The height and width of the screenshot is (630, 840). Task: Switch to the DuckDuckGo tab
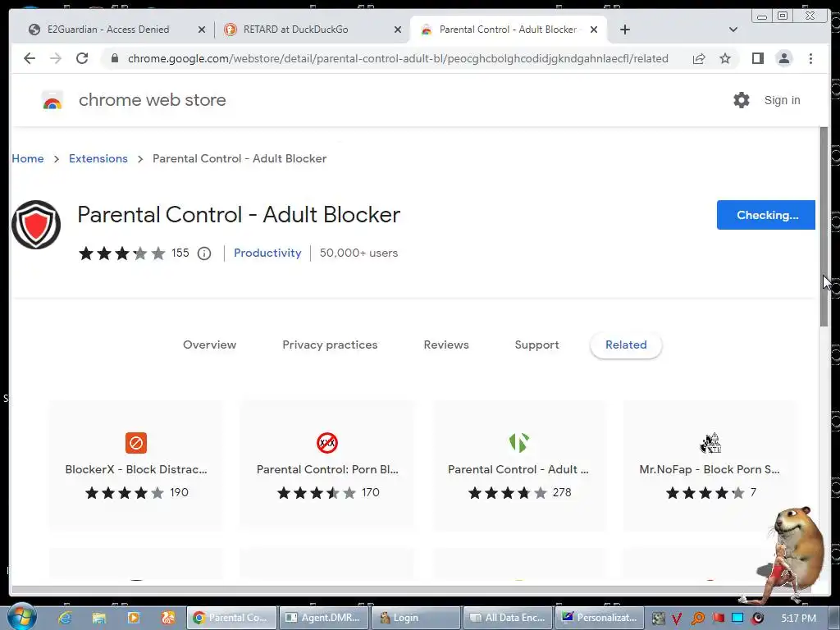point(295,30)
